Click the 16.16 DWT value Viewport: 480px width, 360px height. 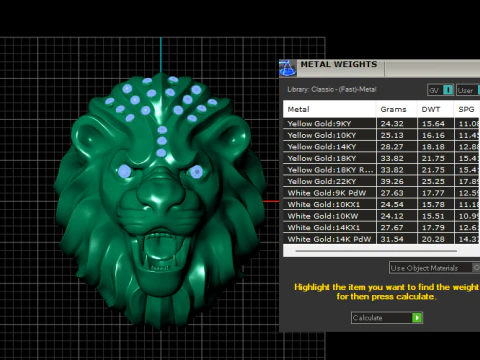(x=433, y=135)
